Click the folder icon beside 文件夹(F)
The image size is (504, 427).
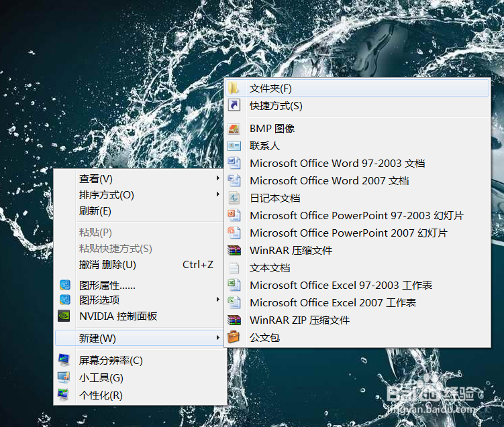coord(234,88)
